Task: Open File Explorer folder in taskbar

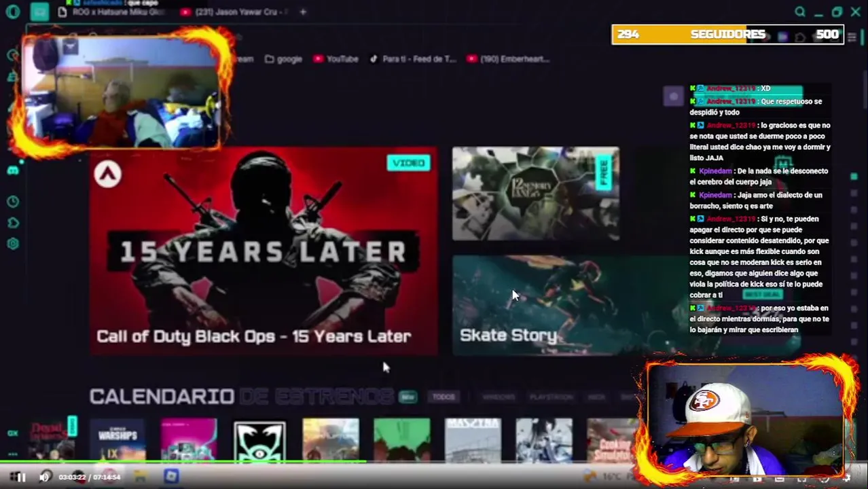Action: coord(140,477)
